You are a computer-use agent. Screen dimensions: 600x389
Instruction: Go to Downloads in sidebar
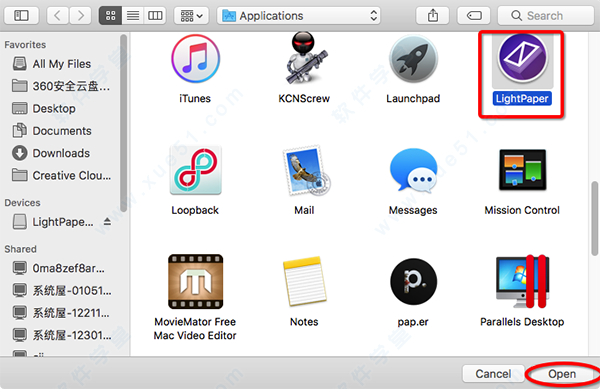pyautogui.click(x=61, y=153)
